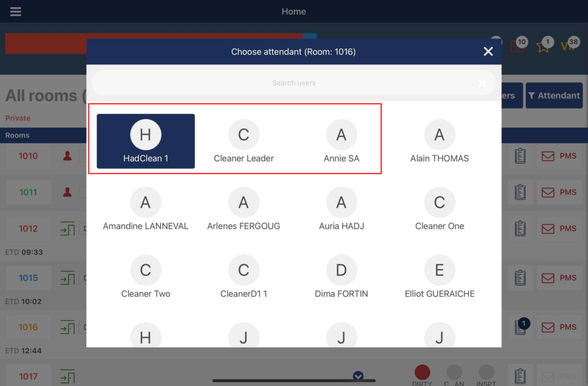The image size is (588, 386).
Task: Choose Cleaner Leader as attendant
Action: click(243, 141)
